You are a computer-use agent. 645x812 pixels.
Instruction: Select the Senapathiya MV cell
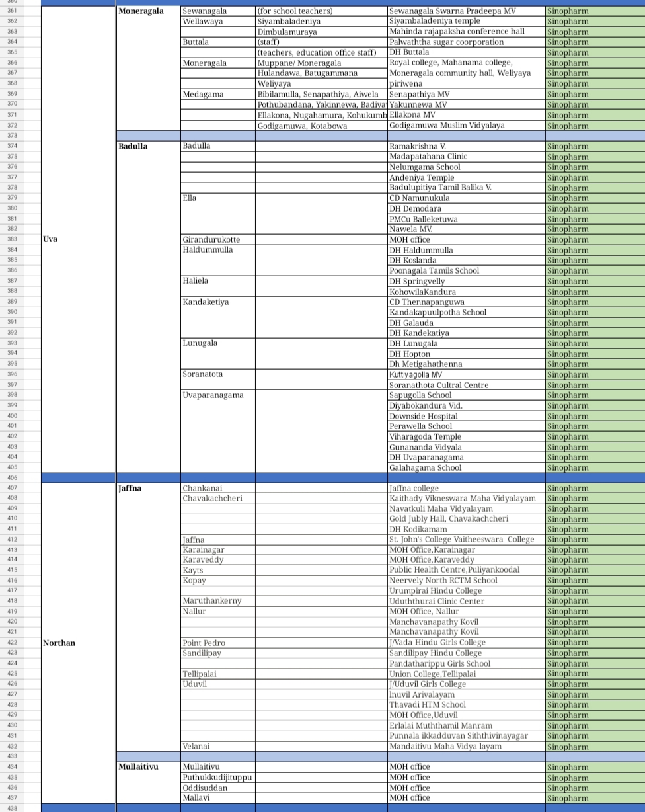(x=467, y=95)
